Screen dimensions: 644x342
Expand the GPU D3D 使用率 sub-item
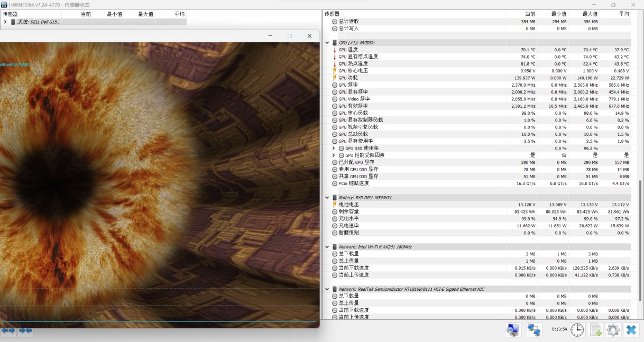334,148
